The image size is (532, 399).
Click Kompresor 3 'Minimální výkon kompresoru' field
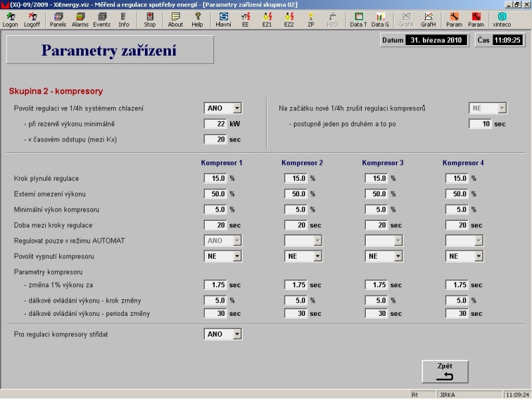[x=376, y=209]
